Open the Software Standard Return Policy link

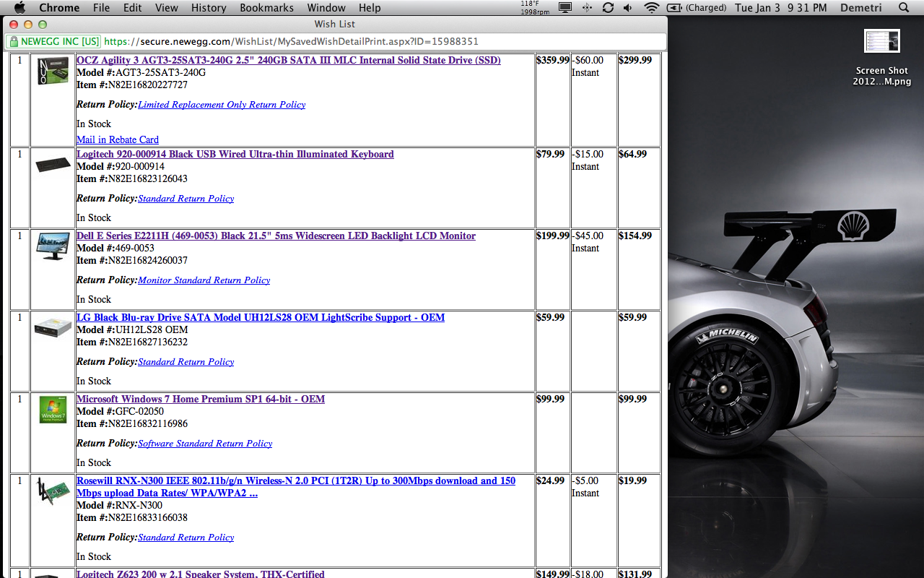(205, 444)
